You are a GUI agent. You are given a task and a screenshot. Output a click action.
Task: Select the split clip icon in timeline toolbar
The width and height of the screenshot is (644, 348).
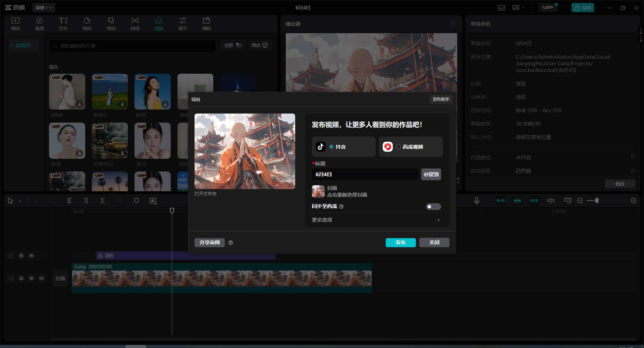click(69, 201)
